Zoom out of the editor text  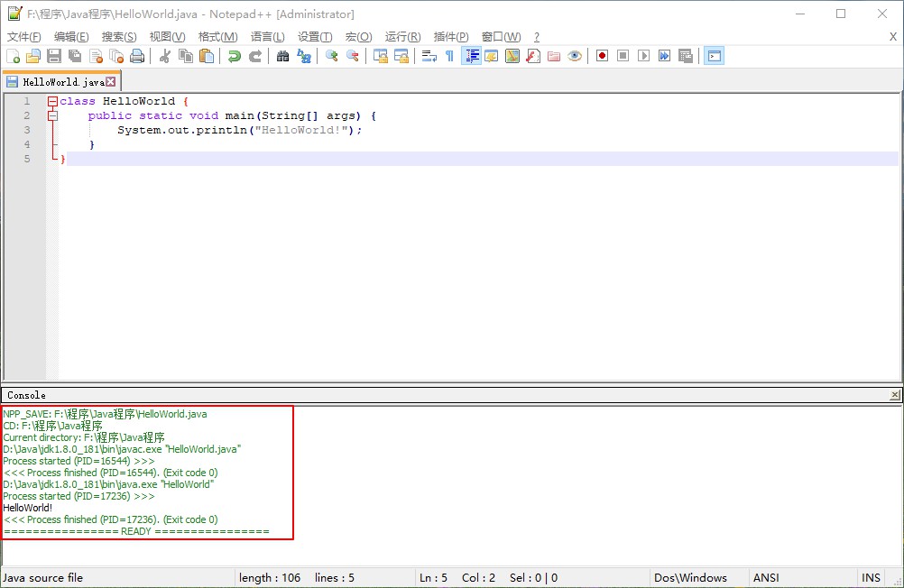352,56
